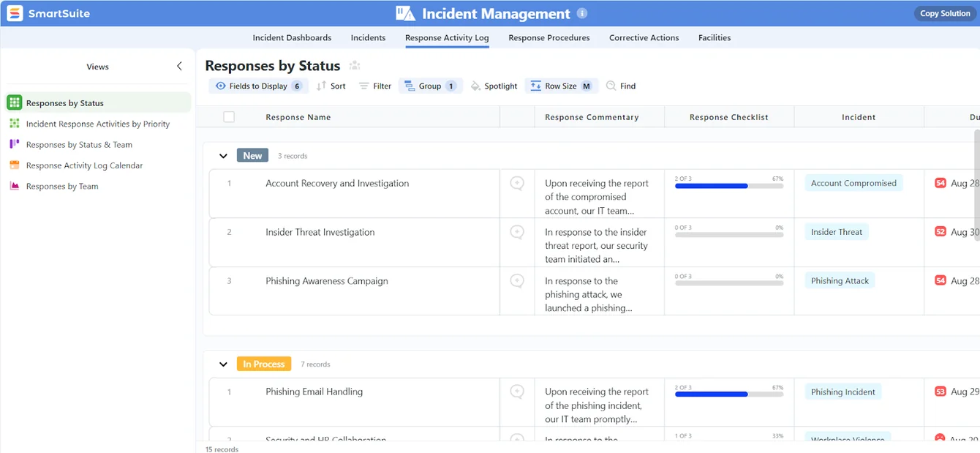Click the '3 records' count text

tap(293, 156)
